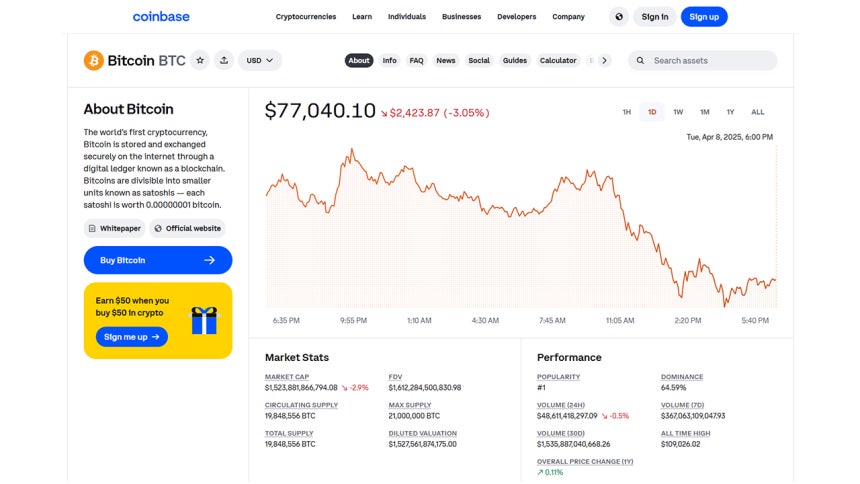This screenshot has width=860, height=484.
Task: Select the 1H chart range
Action: click(626, 112)
